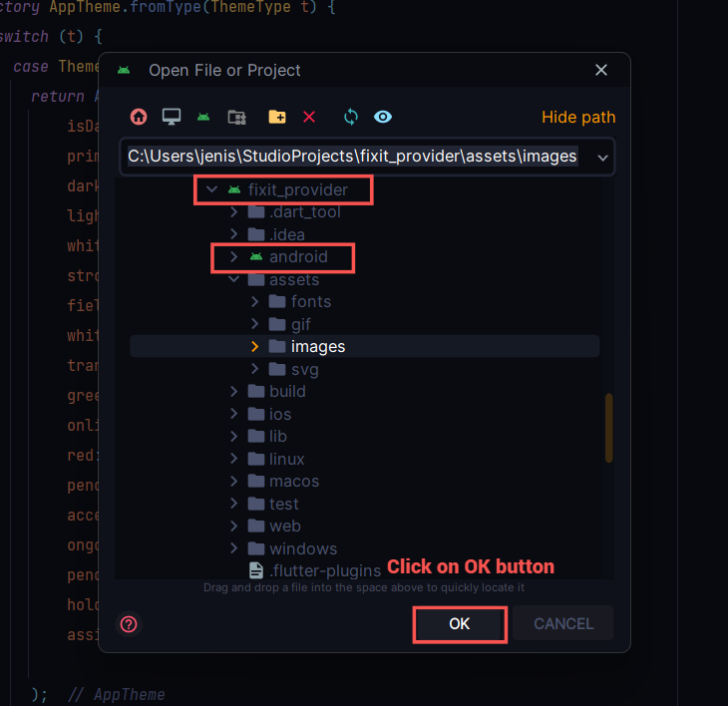Select the lib folder in tree
The height and width of the screenshot is (706, 728).
tap(277, 436)
